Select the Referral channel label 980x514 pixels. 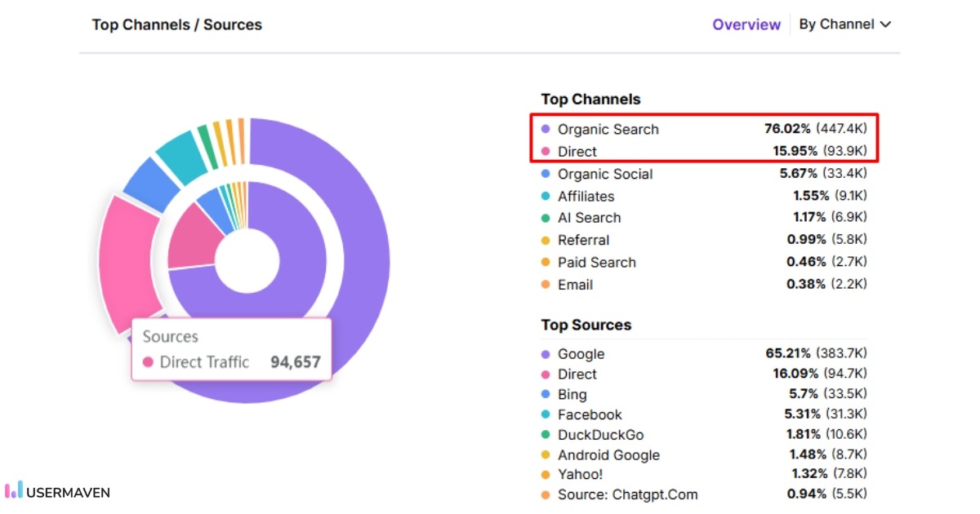click(x=583, y=240)
